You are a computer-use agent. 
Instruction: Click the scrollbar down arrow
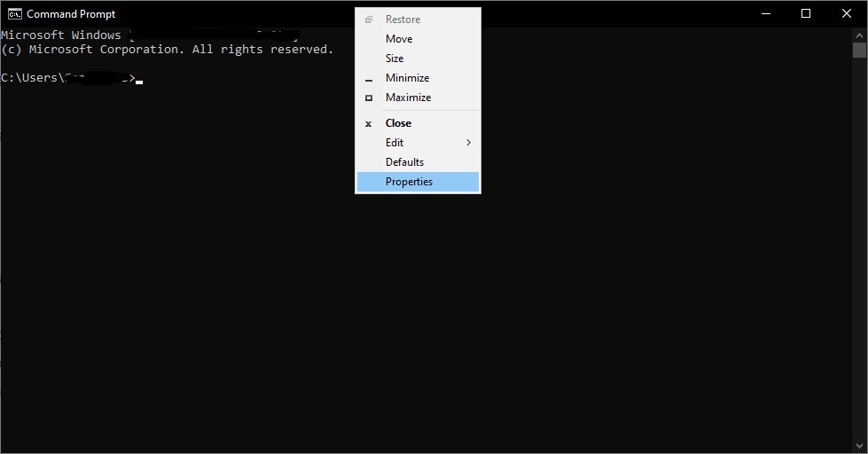point(859,446)
